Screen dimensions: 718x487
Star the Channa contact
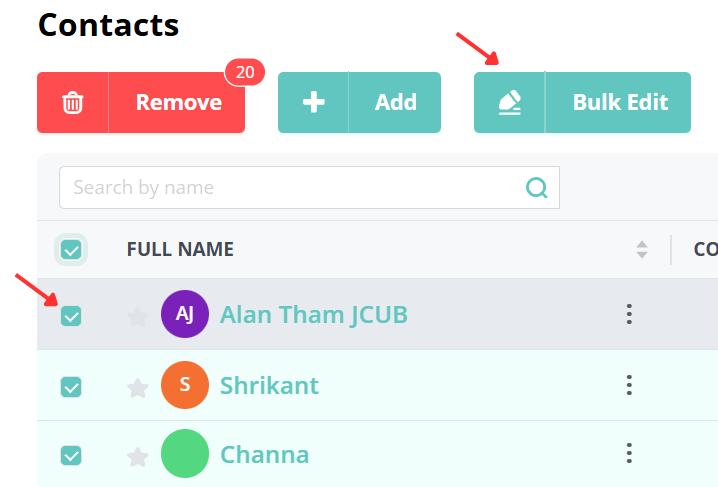[138, 457]
